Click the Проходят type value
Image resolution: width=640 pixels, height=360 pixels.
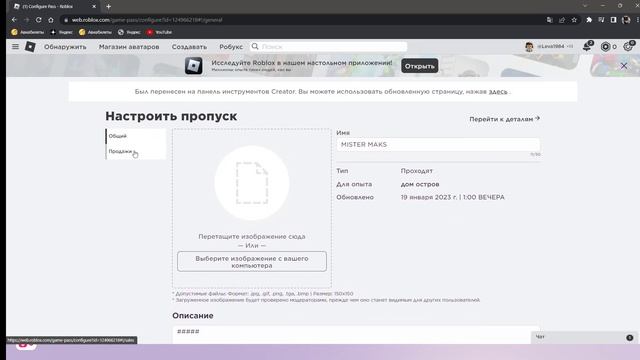pyautogui.click(x=416, y=171)
